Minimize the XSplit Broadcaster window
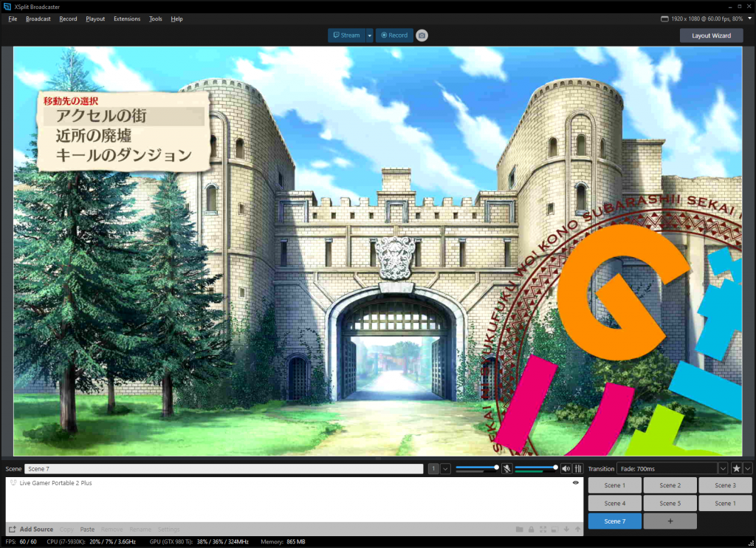Screen dimensions: 756x548 point(730,6)
